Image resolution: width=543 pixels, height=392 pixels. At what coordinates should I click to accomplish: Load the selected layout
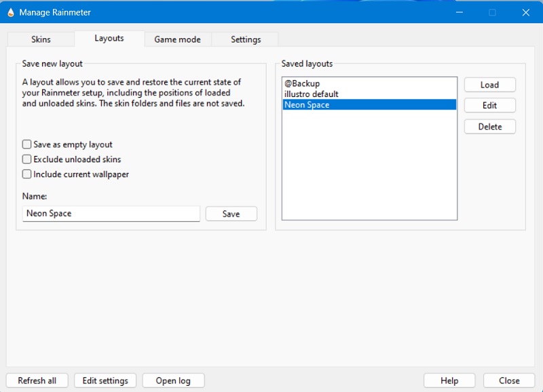point(489,85)
